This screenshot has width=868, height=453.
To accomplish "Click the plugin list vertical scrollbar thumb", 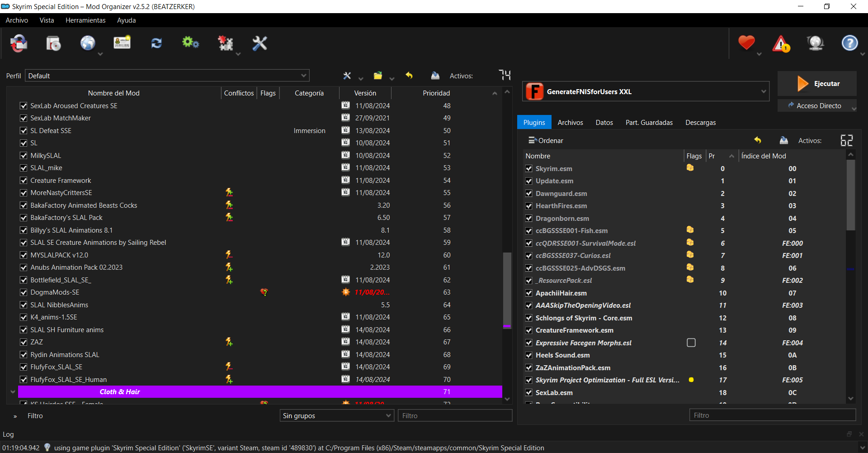I will tap(851, 195).
